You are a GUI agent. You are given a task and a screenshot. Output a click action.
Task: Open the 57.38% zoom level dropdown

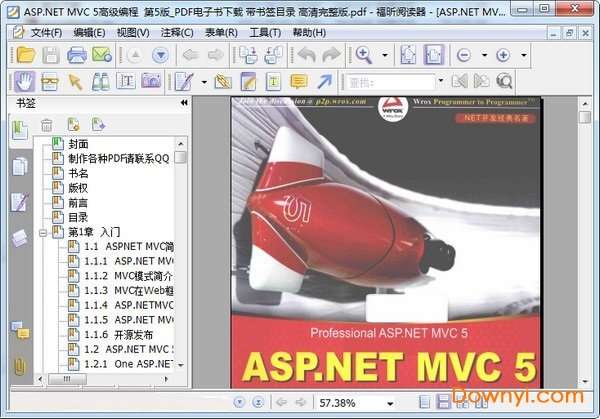tap(390, 403)
